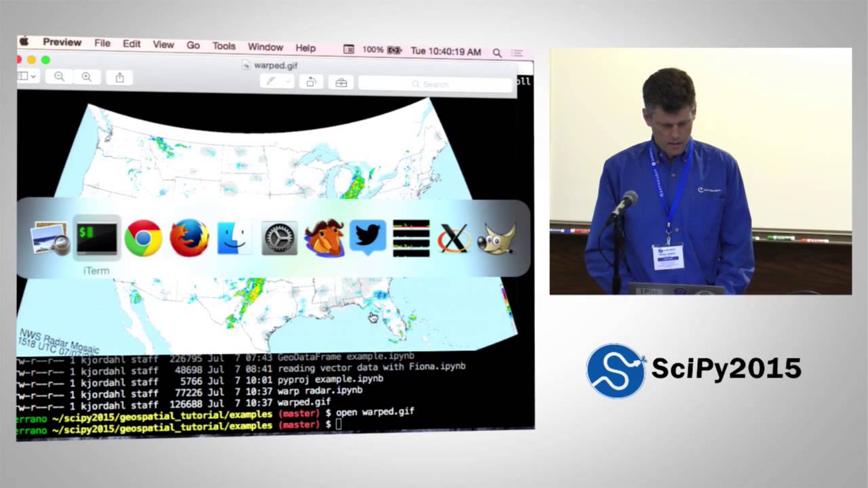Select the Finder icon in app switcher
The height and width of the screenshot is (488, 868).
point(234,239)
